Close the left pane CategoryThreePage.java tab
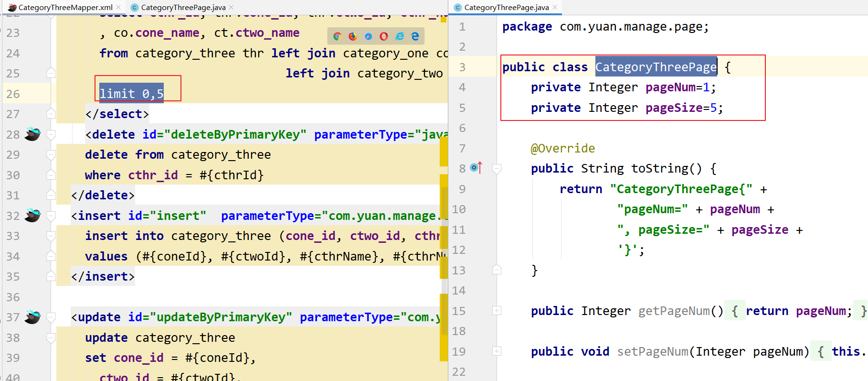The image size is (868, 381). point(231,7)
